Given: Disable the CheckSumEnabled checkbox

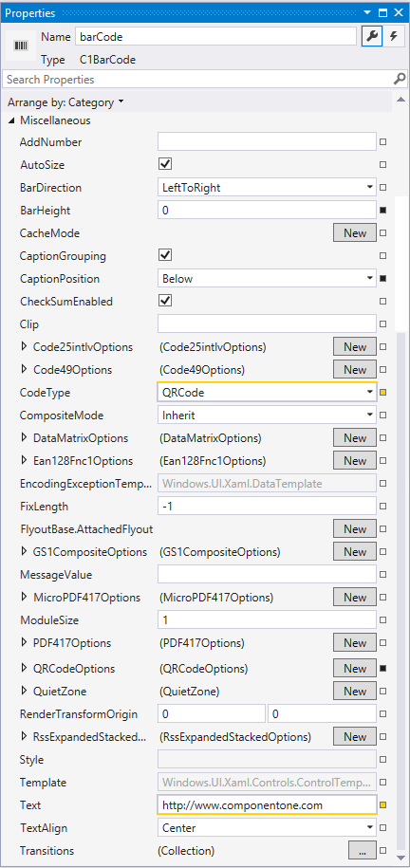Looking at the screenshot, I should coord(165,301).
